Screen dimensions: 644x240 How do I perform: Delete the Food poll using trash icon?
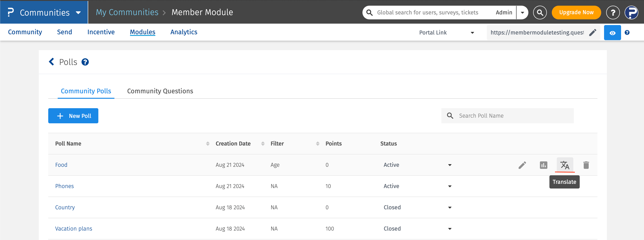click(x=586, y=165)
